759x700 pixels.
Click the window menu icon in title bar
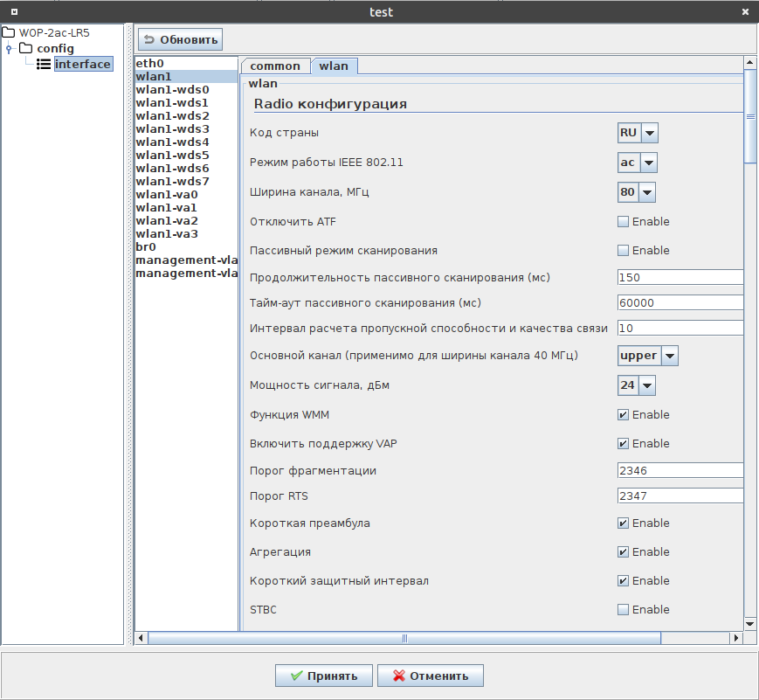(14, 11)
